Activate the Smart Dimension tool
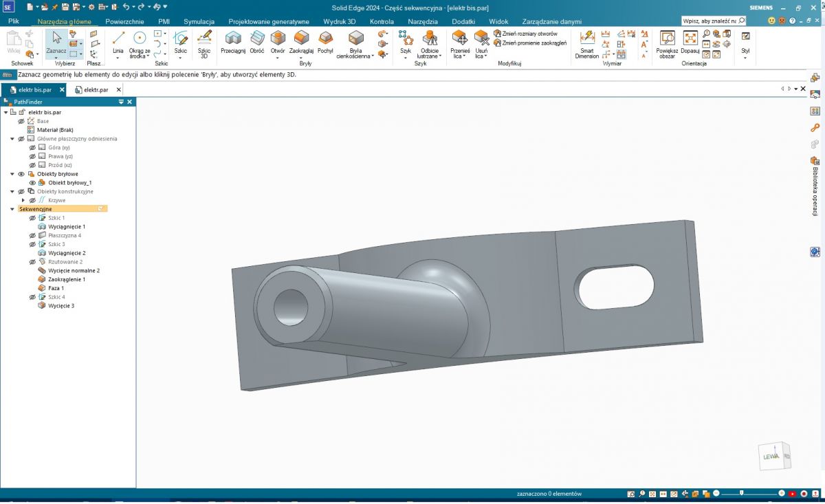This screenshot has width=825, height=504. 587,44
